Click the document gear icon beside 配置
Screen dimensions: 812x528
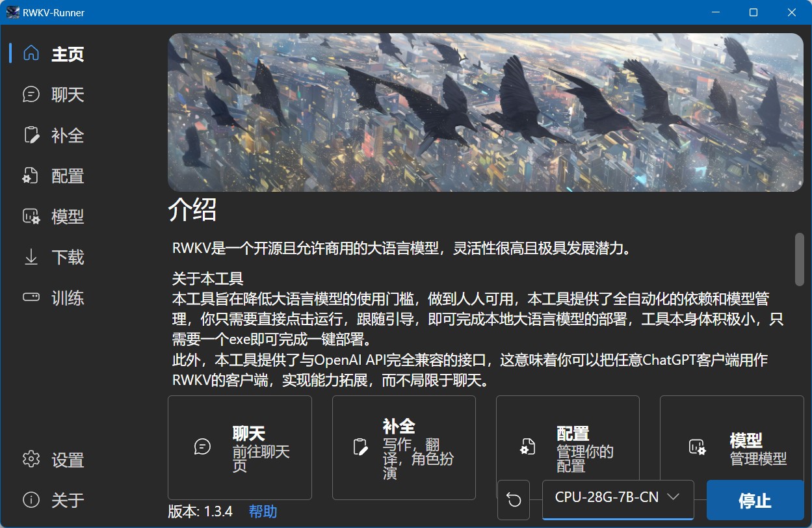[31, 176]
